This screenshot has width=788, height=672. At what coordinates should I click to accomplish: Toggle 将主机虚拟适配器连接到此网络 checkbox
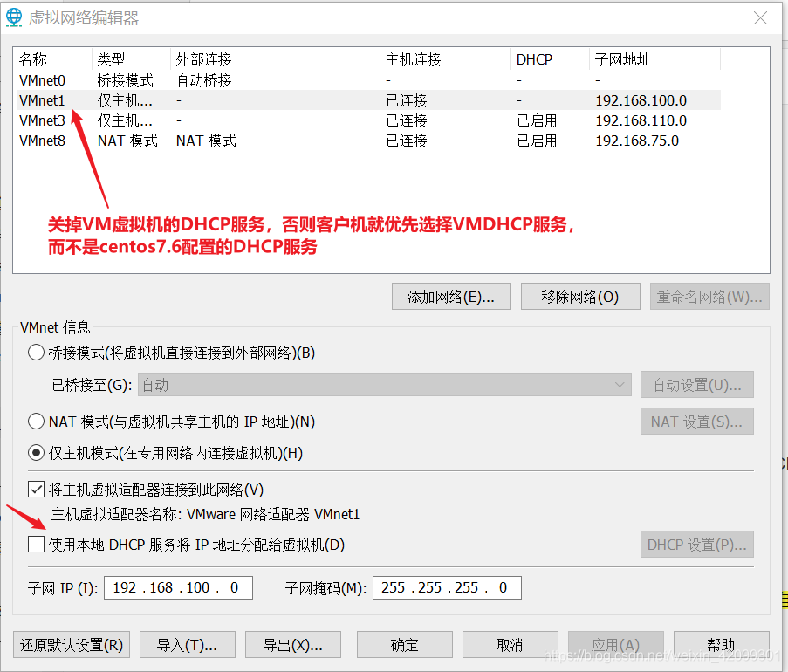[36, 489]
